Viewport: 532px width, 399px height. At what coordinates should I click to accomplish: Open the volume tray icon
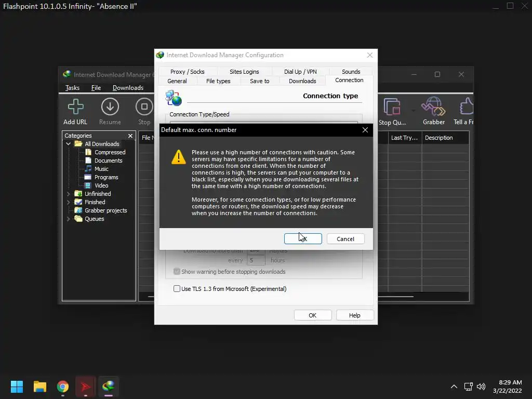(x=481, y=387)
